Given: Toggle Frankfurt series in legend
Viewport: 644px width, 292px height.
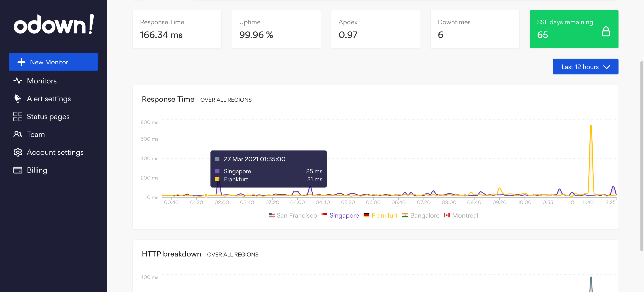Looking at the screenshot, I should coord(384,215).
